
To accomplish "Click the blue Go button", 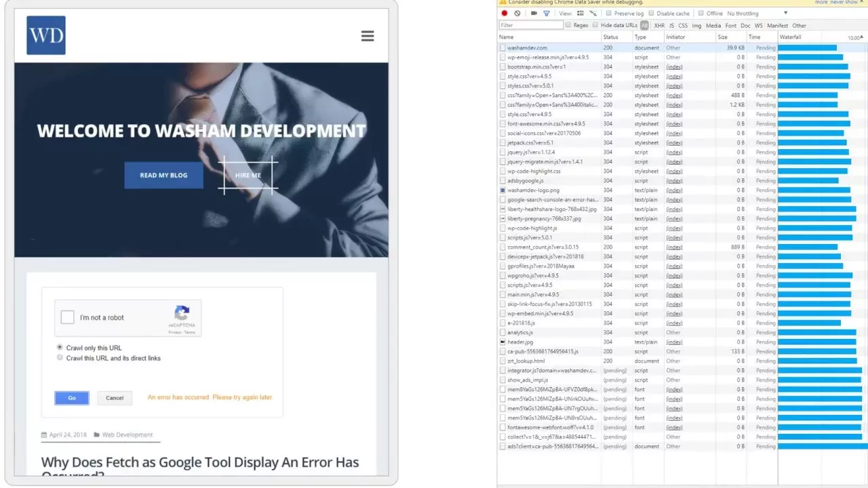I will click(72, 398).
